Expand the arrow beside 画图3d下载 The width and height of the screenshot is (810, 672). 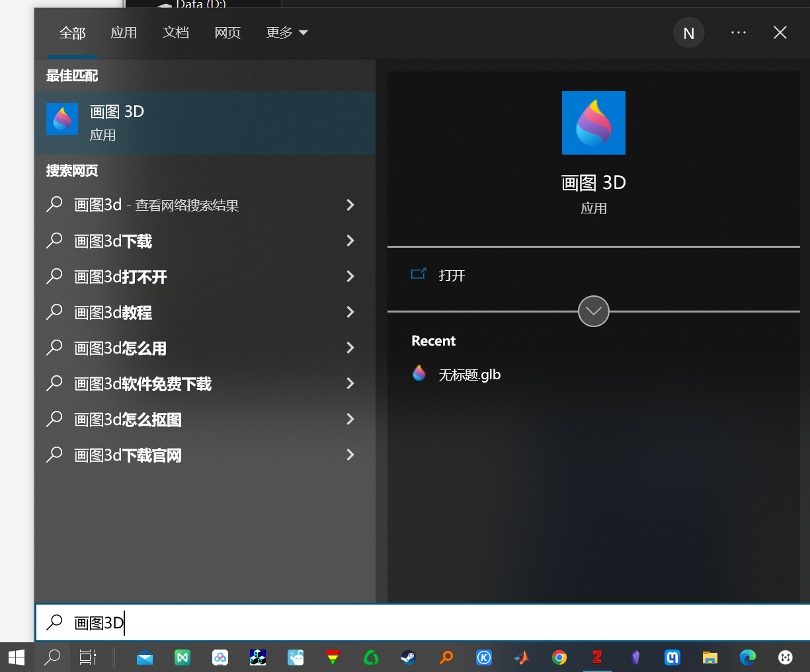[350, 241]
